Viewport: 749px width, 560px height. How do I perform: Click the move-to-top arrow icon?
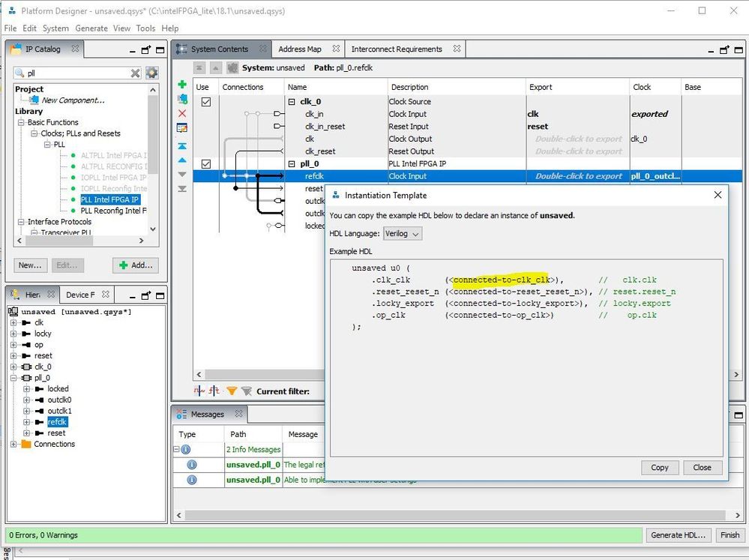click(x=182, y=146)
